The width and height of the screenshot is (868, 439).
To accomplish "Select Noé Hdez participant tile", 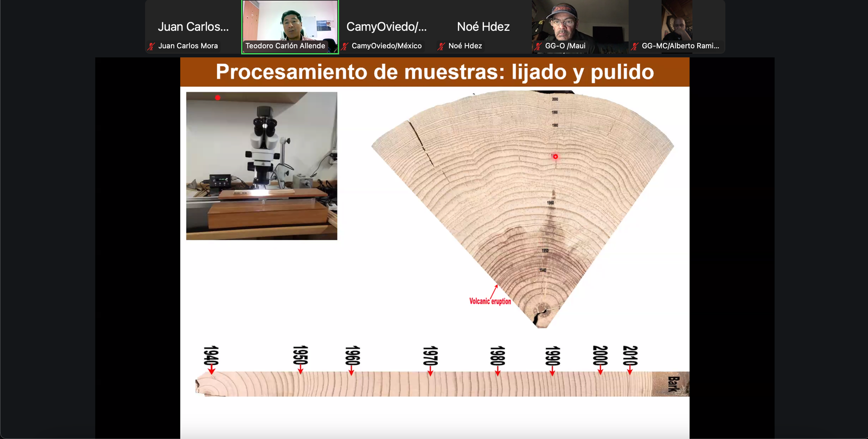I will [x=483, y=27].
